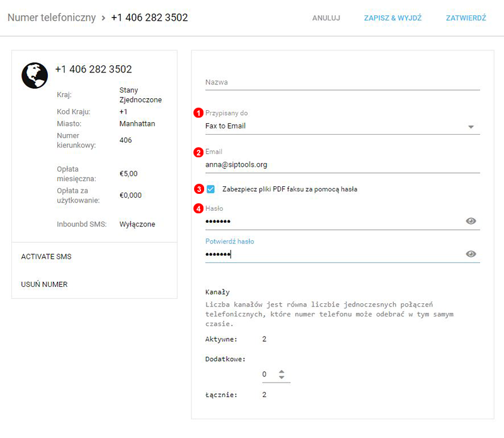Click the Email field with anna@siptools.org
The width and height of the screenshot is (504, 438).
point(342,164)
